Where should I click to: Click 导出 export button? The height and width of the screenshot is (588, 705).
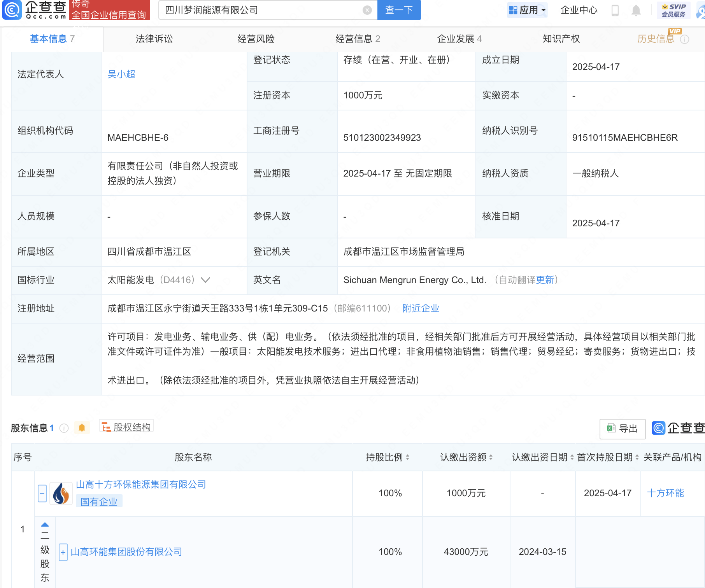click(x=623, y=429)
